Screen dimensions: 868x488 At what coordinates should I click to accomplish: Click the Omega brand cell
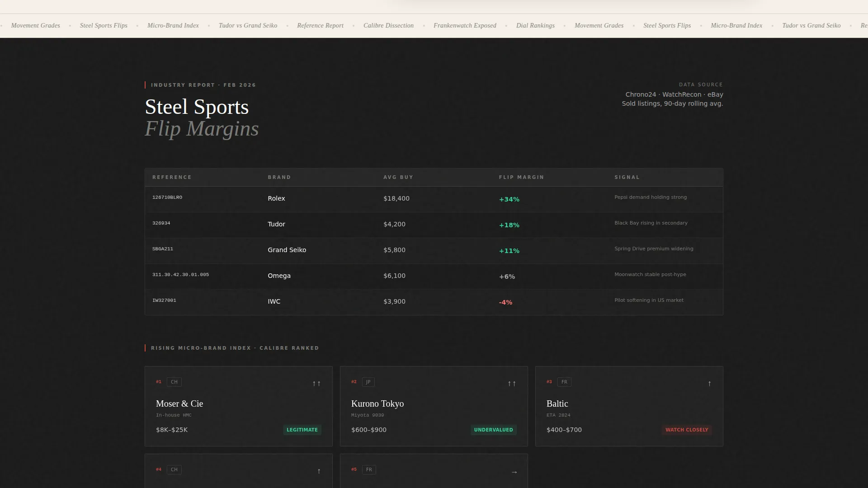[279, 276]
